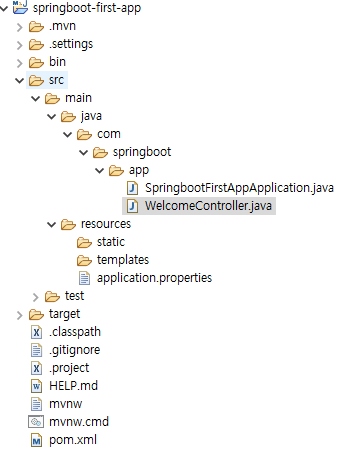The height and width of the screenshot is (460, 364).
Task: Select the main folder label
Action: coord(78,98)
